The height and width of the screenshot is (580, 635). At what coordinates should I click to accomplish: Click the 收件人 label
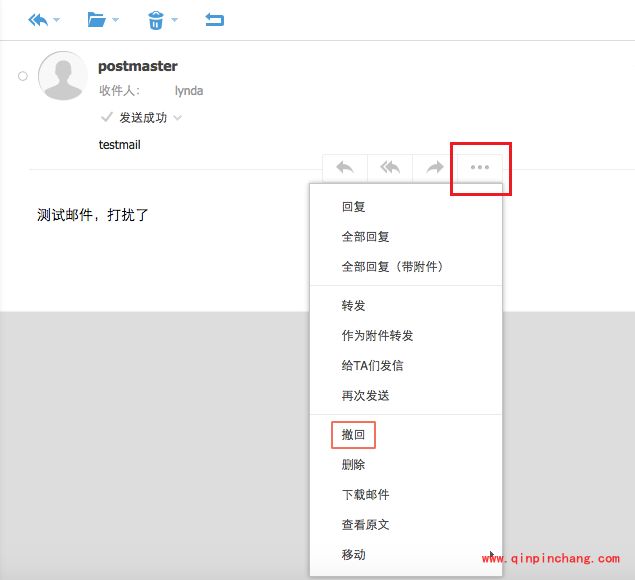click(x=119, y=91)
